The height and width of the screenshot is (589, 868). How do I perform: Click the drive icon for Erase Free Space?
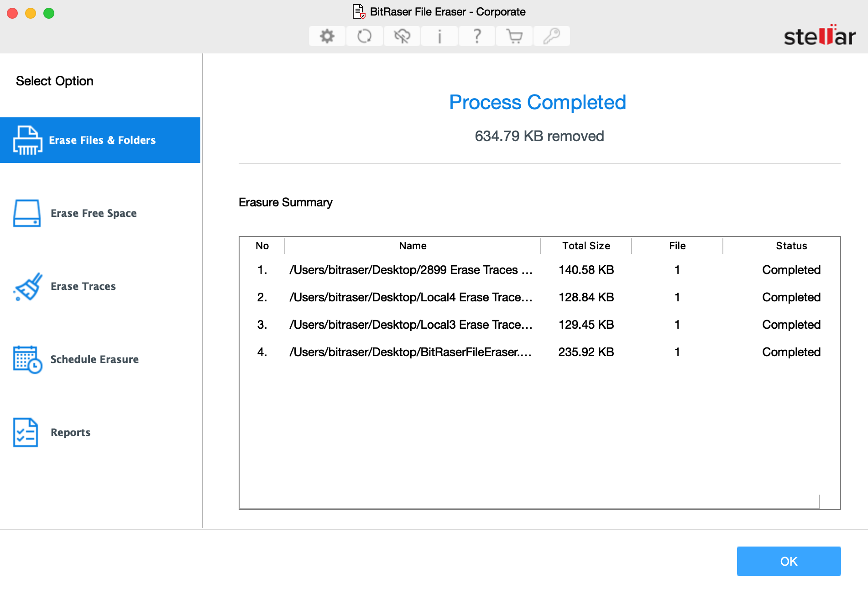point(27,213)
